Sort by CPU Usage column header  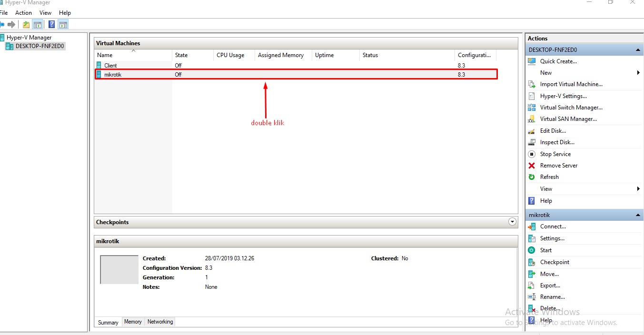click(x=234, y=55)
